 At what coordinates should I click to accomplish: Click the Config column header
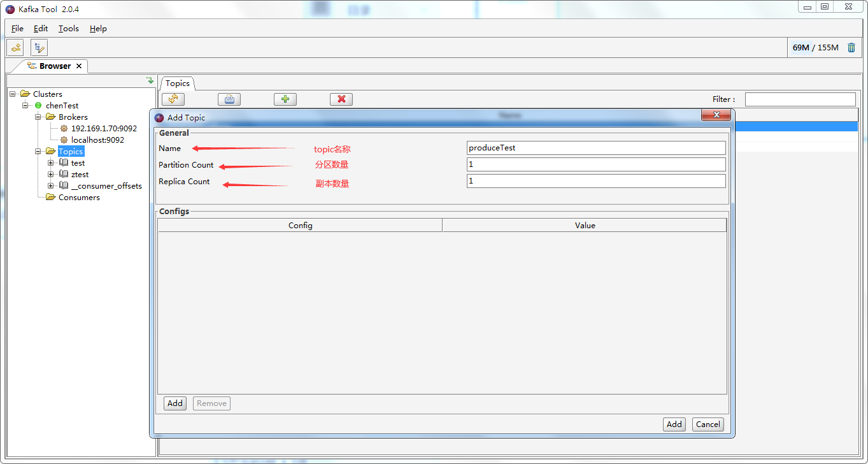point(300,225)
